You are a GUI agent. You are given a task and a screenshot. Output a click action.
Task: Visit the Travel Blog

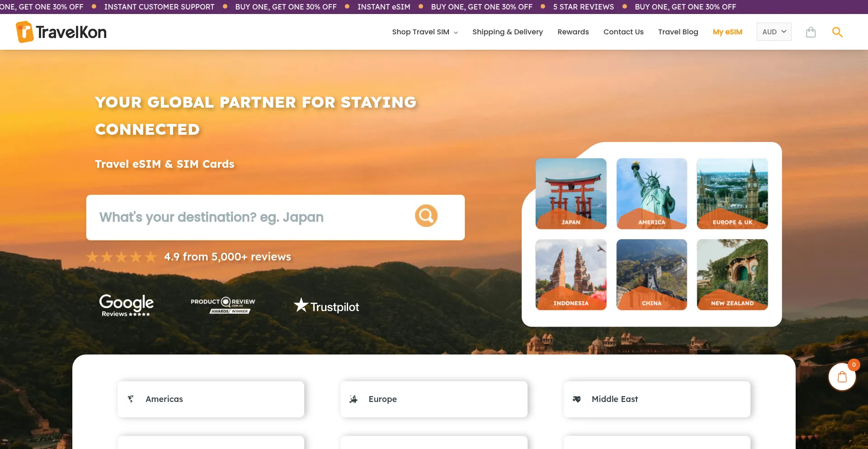point(678,32)
